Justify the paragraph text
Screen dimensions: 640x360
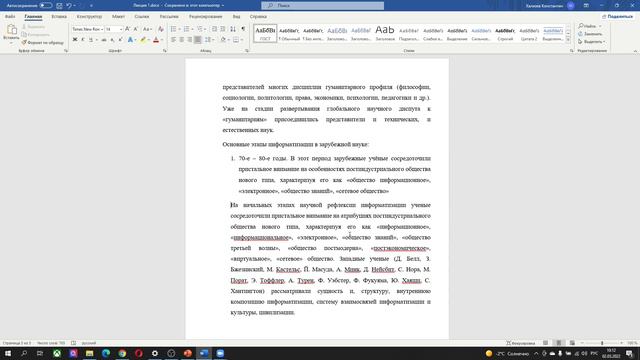point(198,40)
